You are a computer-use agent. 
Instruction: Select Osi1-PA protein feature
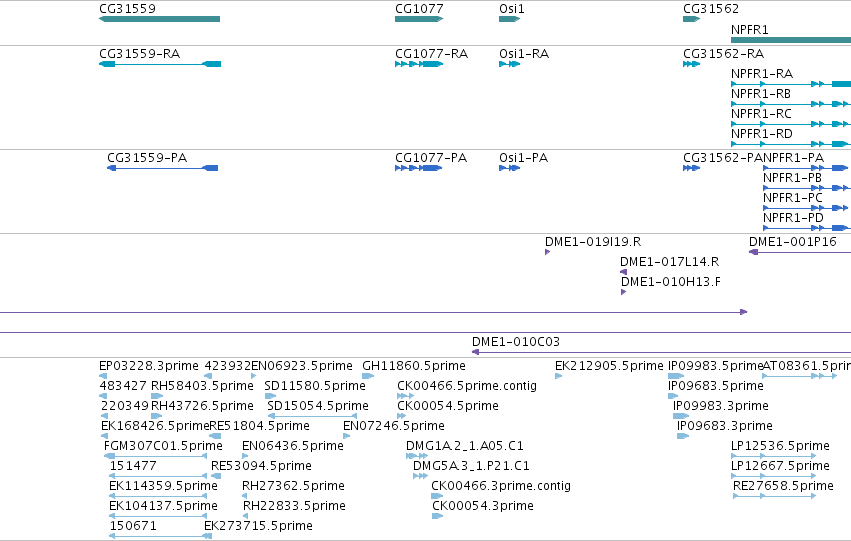point(510,168)
